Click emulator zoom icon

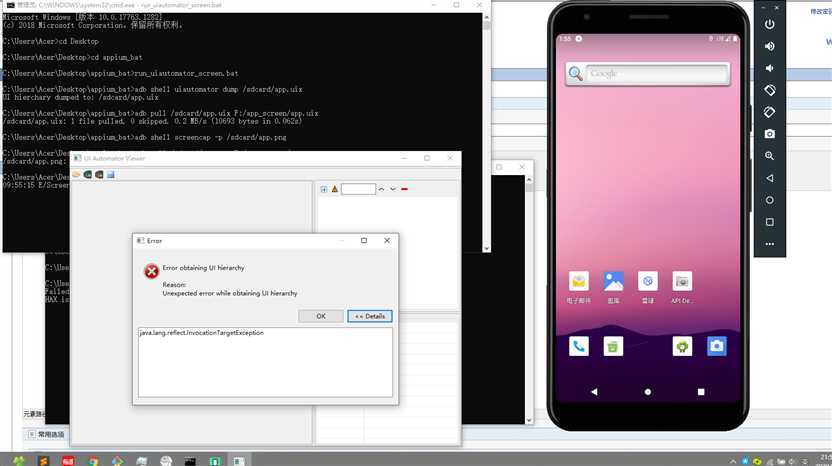769,156
